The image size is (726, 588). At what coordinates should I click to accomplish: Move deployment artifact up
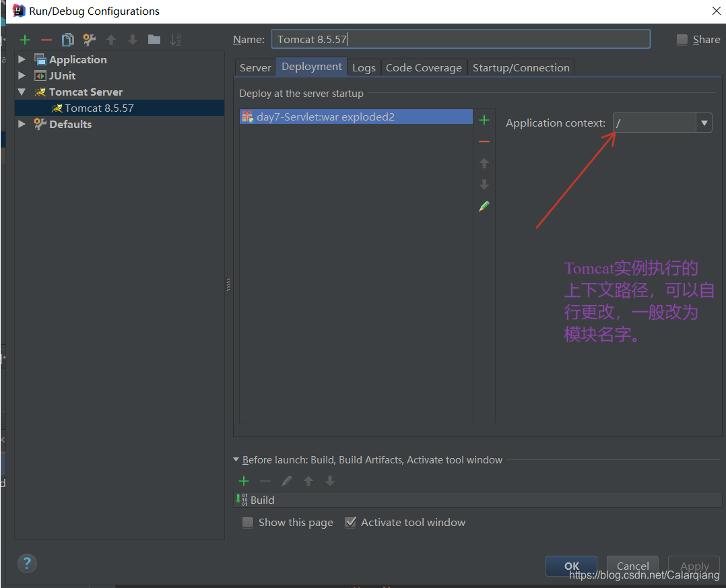point(484,163)
